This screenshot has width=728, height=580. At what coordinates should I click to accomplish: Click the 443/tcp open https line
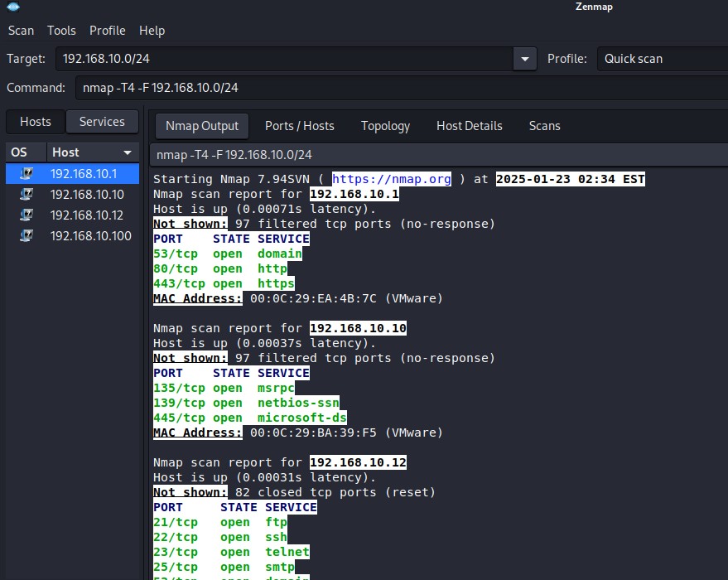click(x=224, y=283)
